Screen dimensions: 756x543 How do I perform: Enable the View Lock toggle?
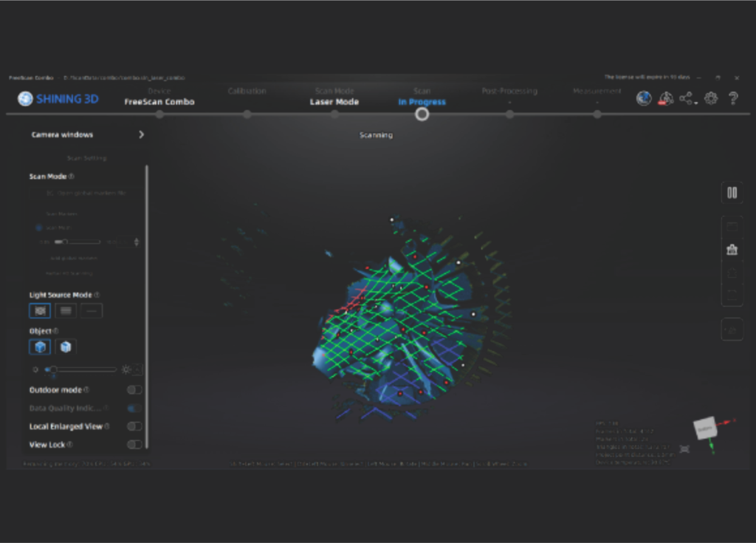134,445
